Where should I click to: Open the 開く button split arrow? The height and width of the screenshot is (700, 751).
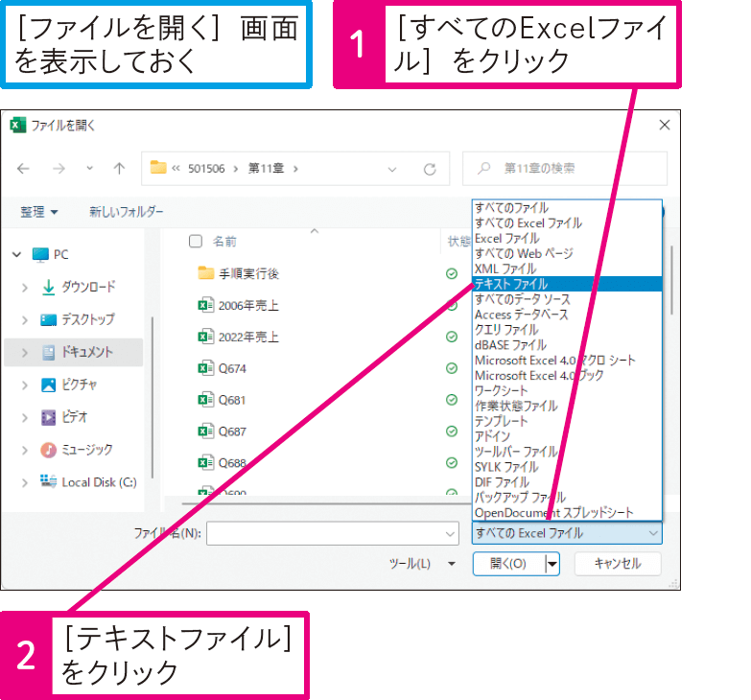[x=552, y=564]
